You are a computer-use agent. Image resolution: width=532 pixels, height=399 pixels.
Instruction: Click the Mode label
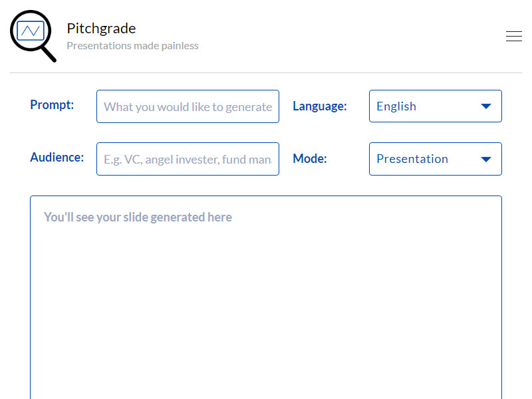tap(309, 158)
